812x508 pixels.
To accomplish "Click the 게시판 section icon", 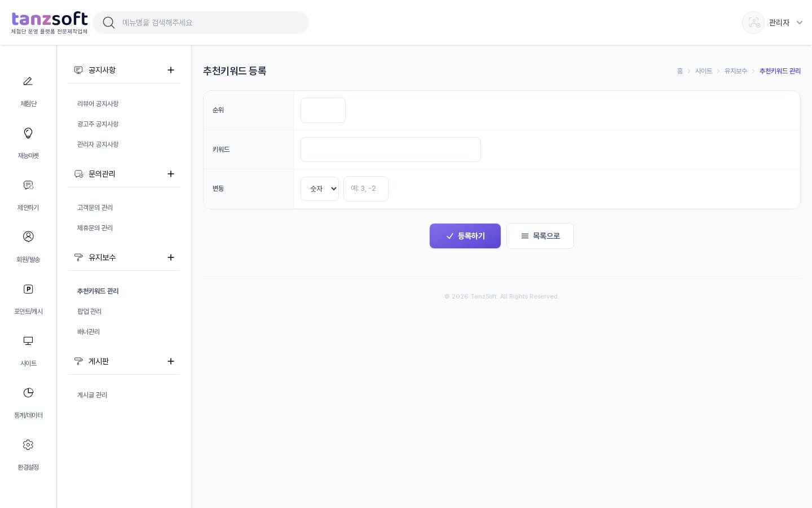I will 78,361.
